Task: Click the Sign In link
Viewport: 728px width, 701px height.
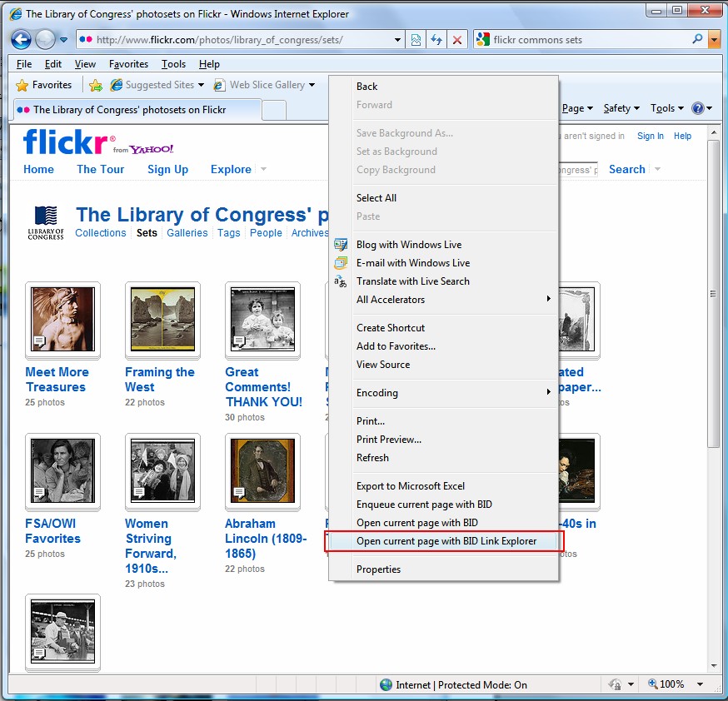Action: click(x=650, y=136)
